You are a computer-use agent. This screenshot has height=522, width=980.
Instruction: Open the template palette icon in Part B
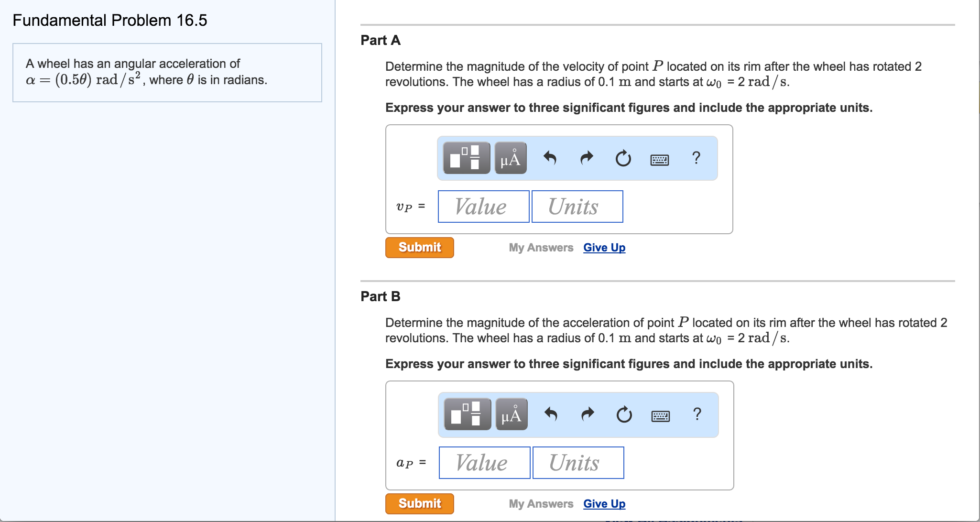click(x=467, y=414)
